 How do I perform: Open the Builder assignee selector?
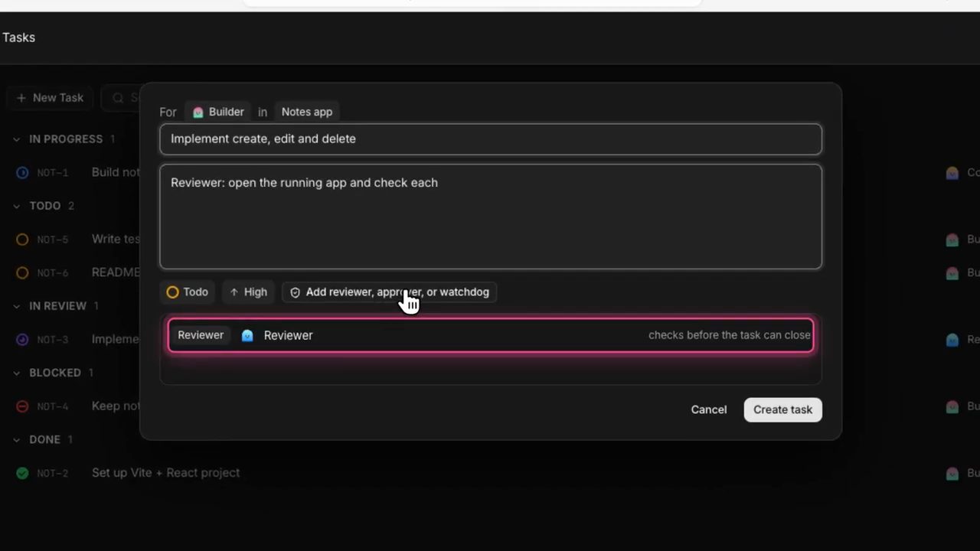coord(218,112)
